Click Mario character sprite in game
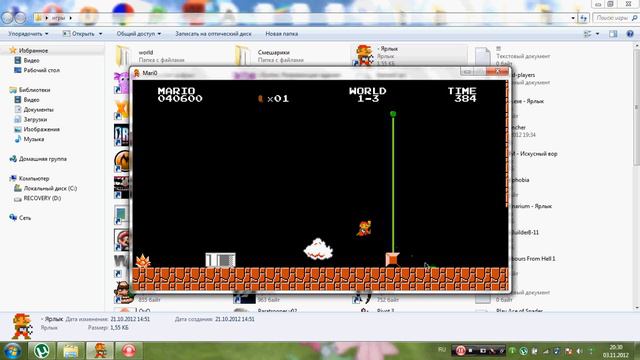Image resolution: width=640 pixels, height=360 pixels. coord(364,228)
